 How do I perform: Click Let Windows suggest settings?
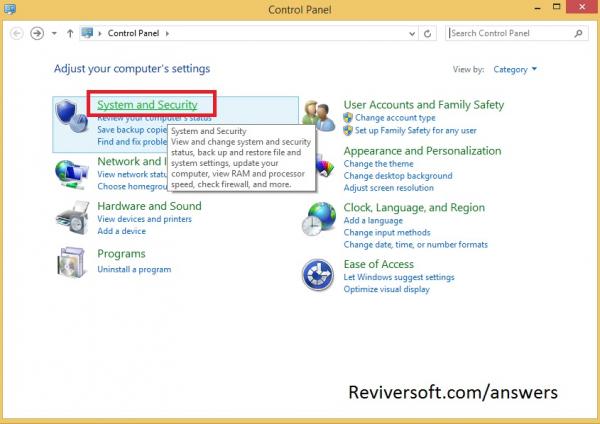point(399,277)
